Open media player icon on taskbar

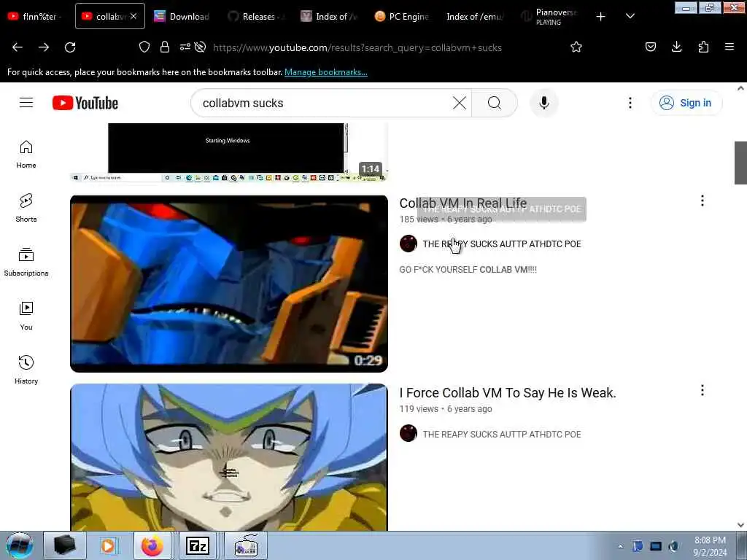point(108,545)
